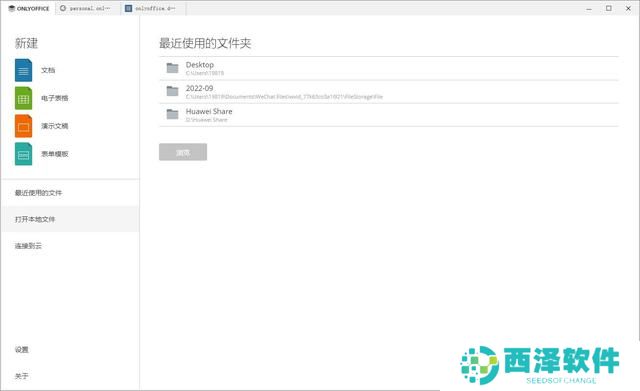Switch to the ONLYOFFICE home tab
640x391 pixels.
point(28,8)
